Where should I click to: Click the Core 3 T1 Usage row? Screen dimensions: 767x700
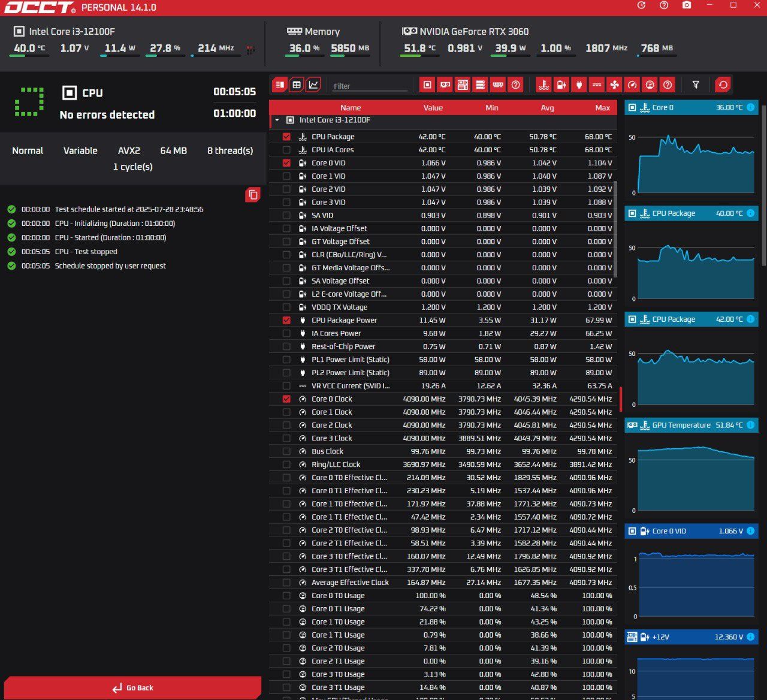443,687
